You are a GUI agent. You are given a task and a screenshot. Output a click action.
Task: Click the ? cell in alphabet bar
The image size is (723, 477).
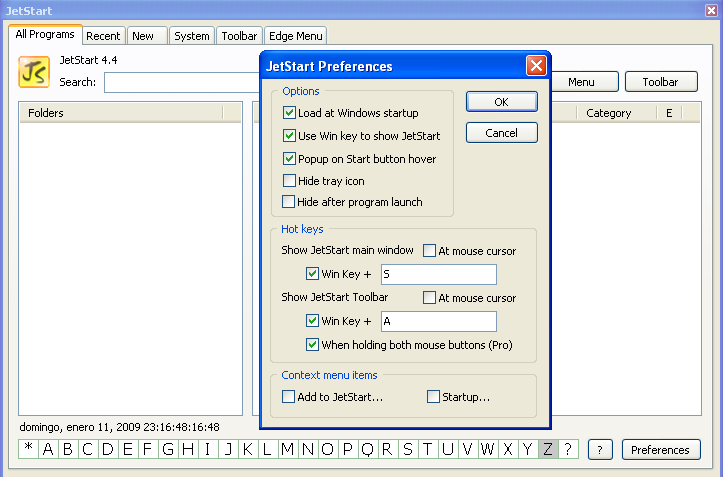[568, 449]
